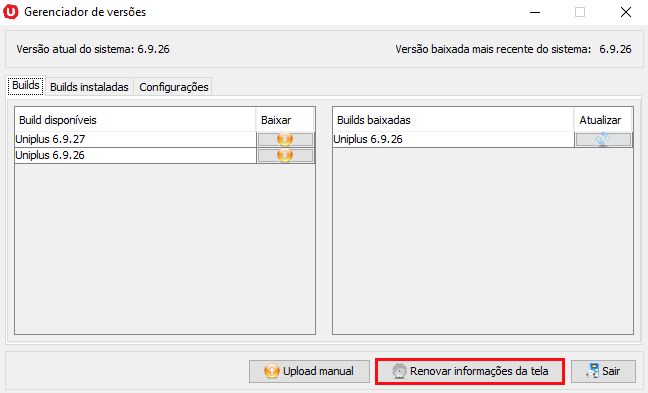Click the red Uniplus logo in title bar
The width and height of the screenshot is (648, 393).
(11, 12)
